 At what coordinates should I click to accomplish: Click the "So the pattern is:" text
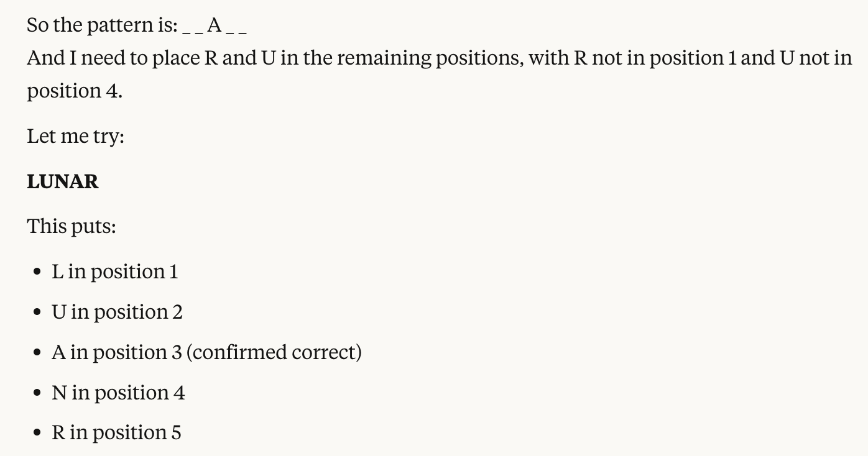102,25
